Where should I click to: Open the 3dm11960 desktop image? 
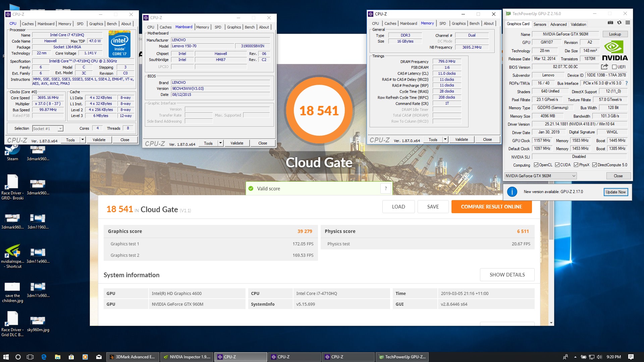coord(38,221)
